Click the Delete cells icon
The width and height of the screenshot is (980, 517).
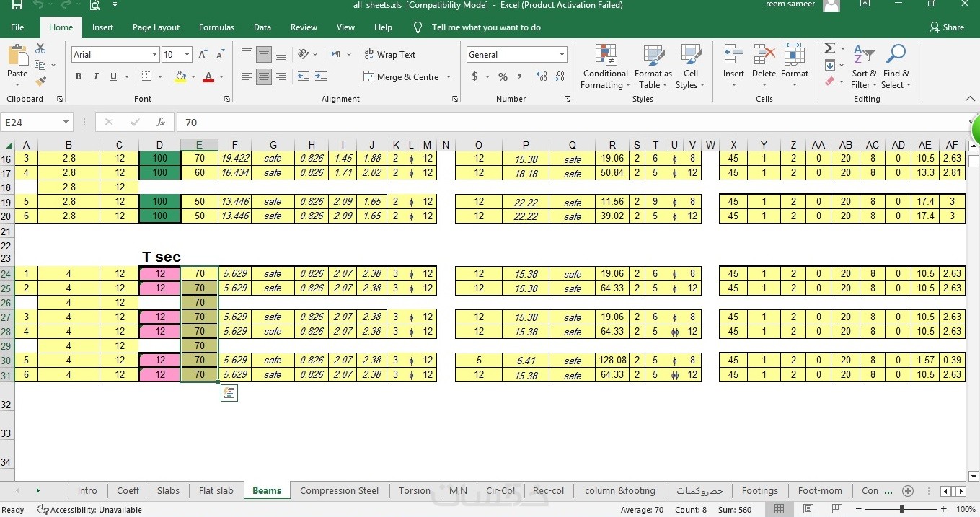(x=764, y=55)
